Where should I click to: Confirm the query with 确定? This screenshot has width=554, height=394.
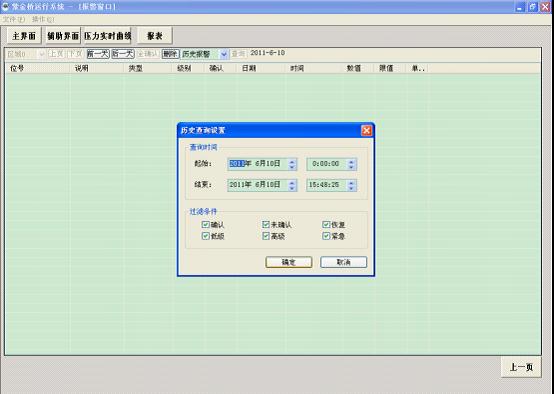point(289,262)
